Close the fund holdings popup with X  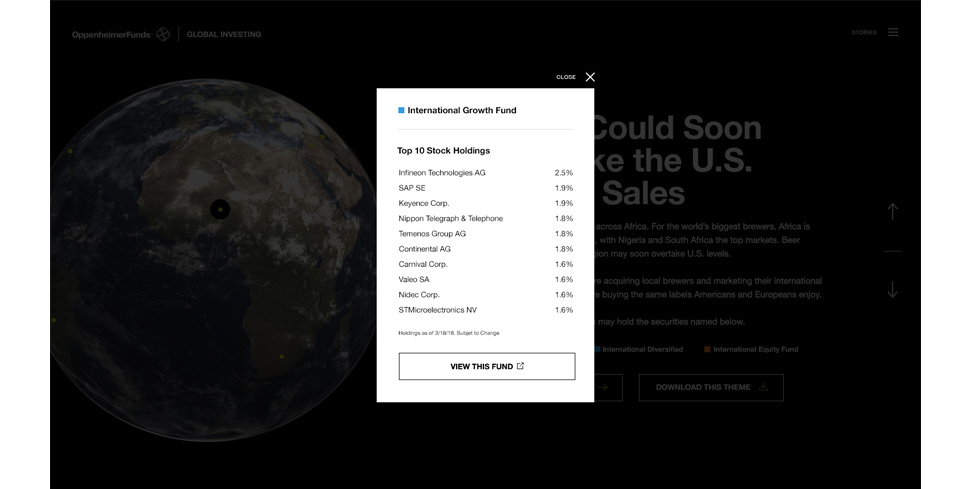pyautogui.click(x=590, y=77)
